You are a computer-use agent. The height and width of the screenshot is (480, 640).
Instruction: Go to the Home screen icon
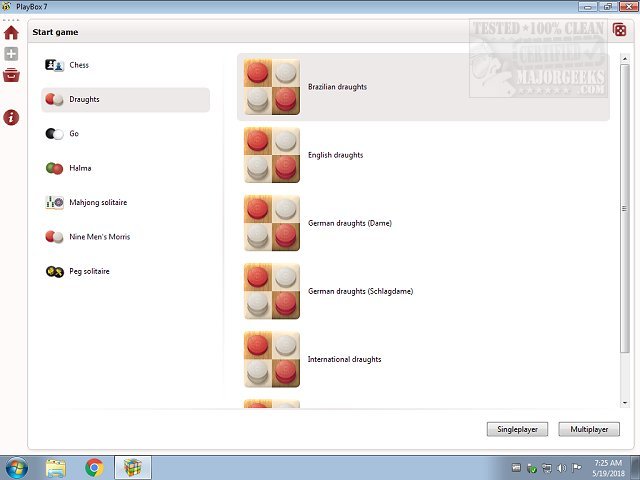point(11,33)
